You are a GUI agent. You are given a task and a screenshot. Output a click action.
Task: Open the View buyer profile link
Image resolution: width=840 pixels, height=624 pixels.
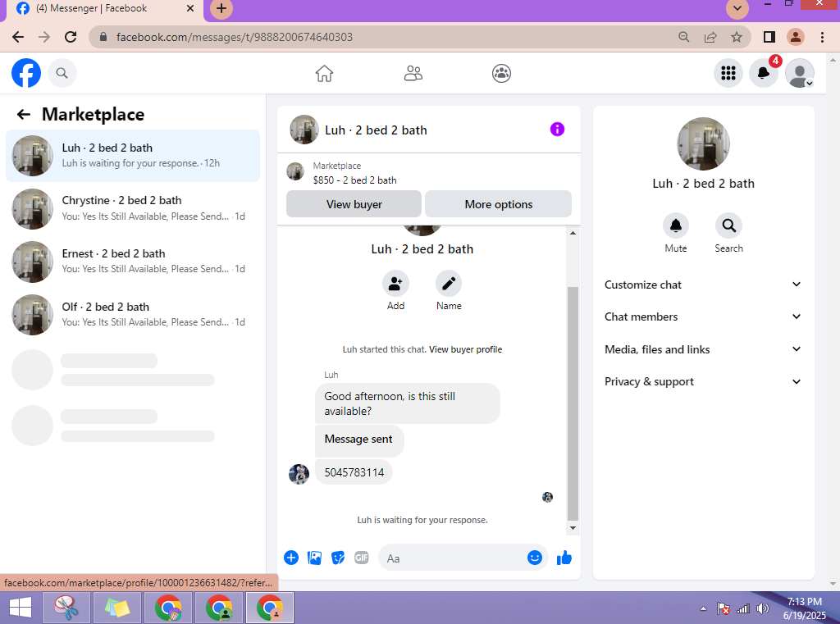tap(466, 349)
